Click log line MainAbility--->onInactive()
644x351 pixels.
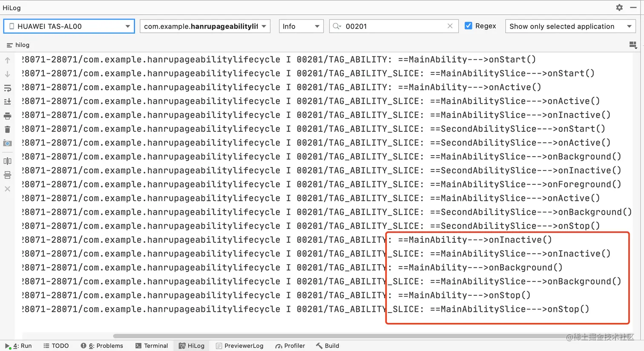pyautogui.click(x=287, y=240)
